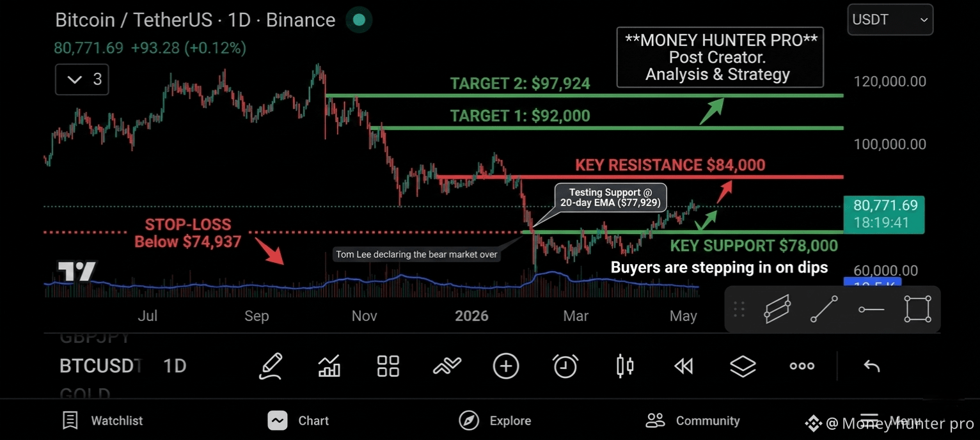This screenshot has width=980, height=440.
Task: Tap the +93.28 (+0.12%) change value
Action: pyautogui.click(x=189, y=48)
